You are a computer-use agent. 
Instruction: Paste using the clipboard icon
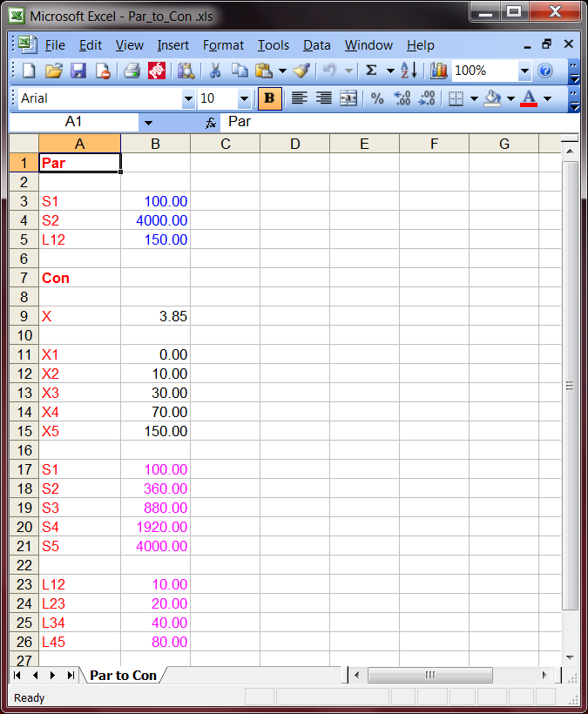(x=264, y=71)
